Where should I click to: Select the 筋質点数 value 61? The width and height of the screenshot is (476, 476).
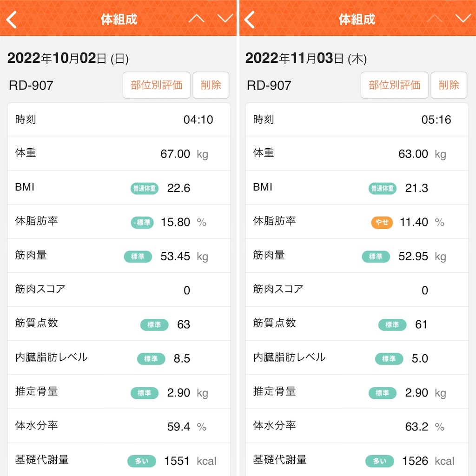click(x=421, y=324)
